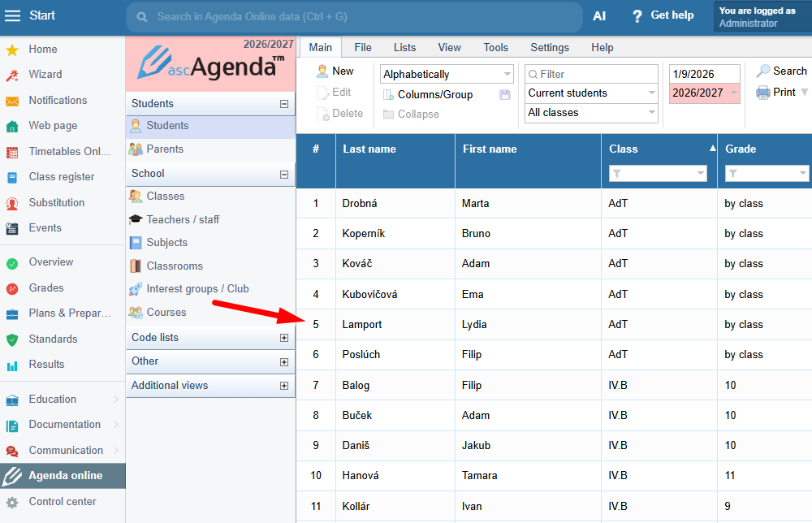Click the Collapse button

411,114
